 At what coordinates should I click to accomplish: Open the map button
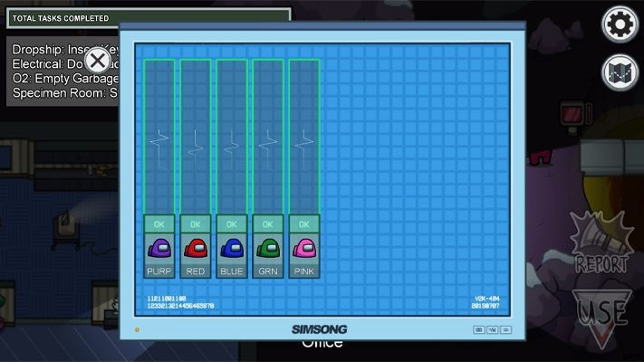click(620, 72)
